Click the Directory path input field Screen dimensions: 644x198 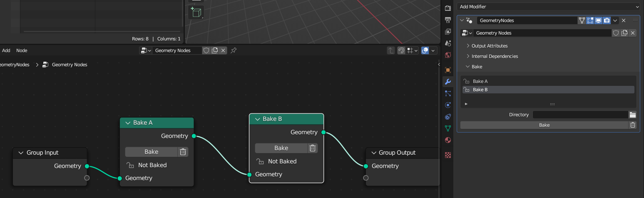580,115
